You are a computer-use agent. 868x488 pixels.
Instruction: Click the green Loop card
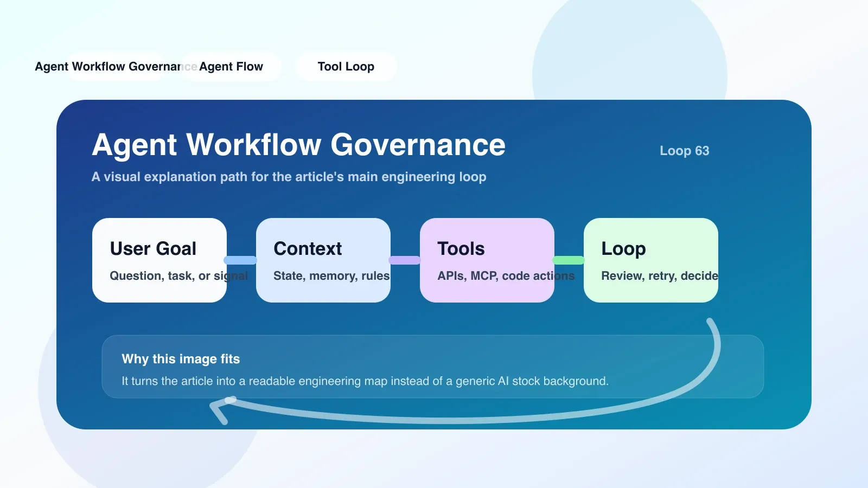tap(651, 260)
